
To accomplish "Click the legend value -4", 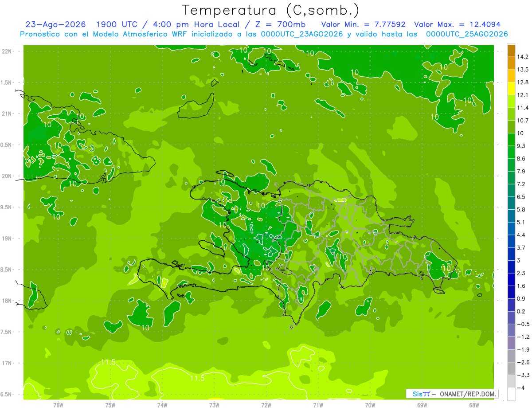I will (520, 388).
